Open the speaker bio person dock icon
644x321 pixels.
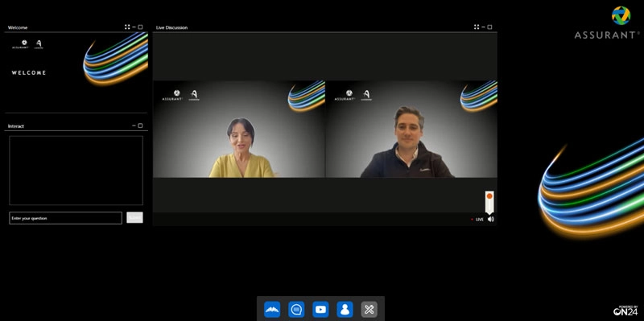point(345,309)
